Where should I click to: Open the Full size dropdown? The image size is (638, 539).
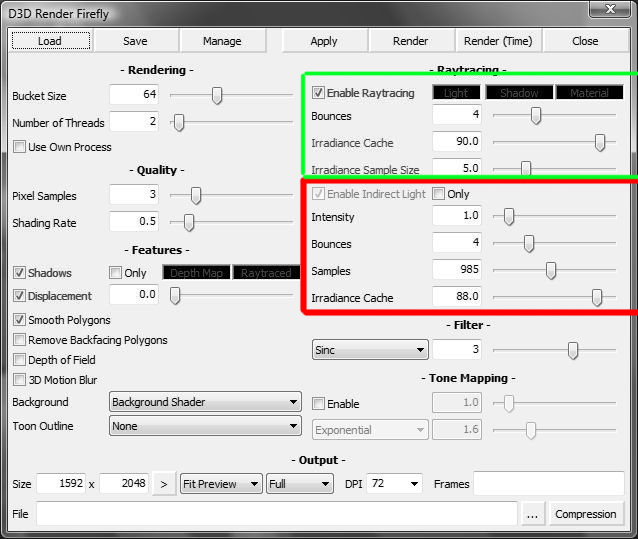click(x=299, y=484)
